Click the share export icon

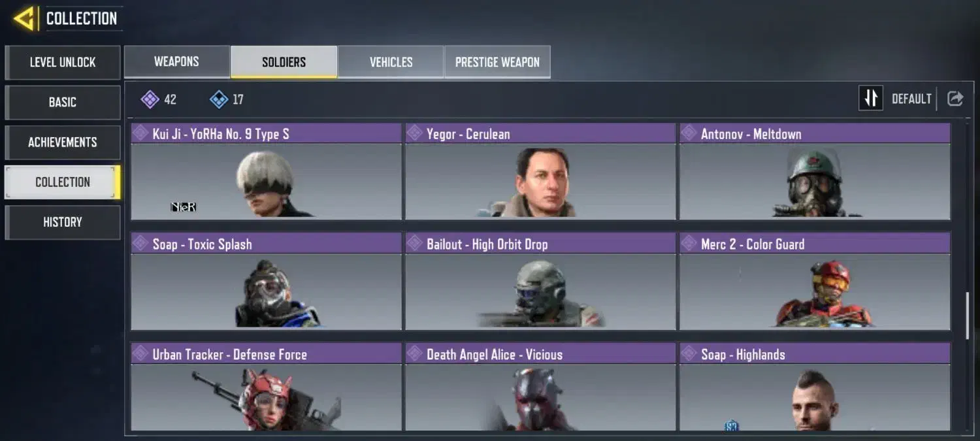click(x=955, y=99)
